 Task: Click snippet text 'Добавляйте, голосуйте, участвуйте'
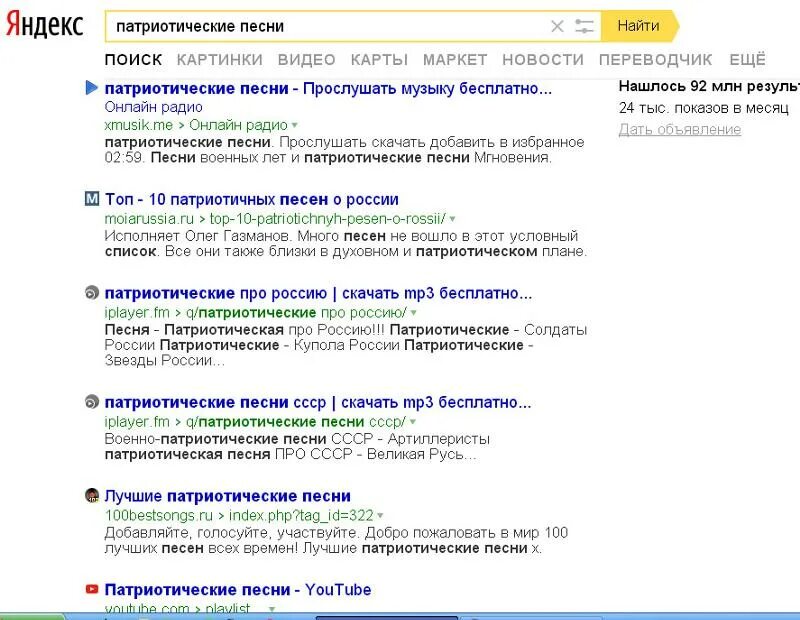click(x=232, y=533)
